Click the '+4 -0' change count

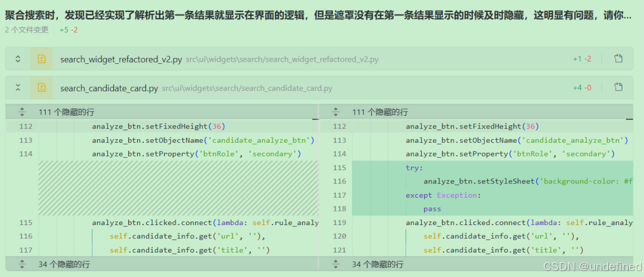click(582, 88)
